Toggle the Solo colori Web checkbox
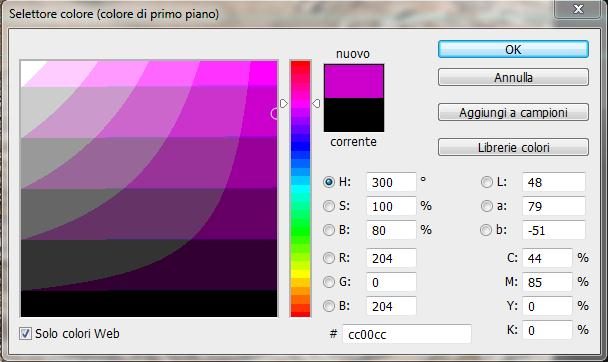Screen dimensions: 608x362 click(x=26, y=333)
